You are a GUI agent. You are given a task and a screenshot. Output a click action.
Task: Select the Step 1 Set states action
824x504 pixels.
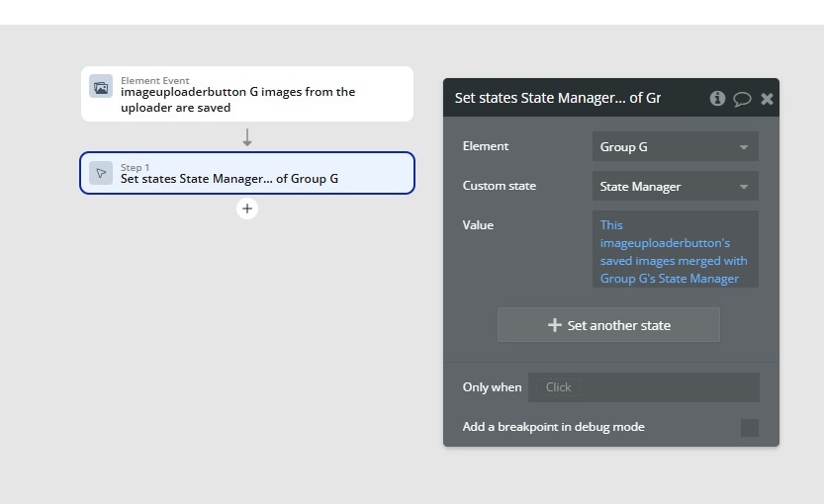[x=247, y=173]
